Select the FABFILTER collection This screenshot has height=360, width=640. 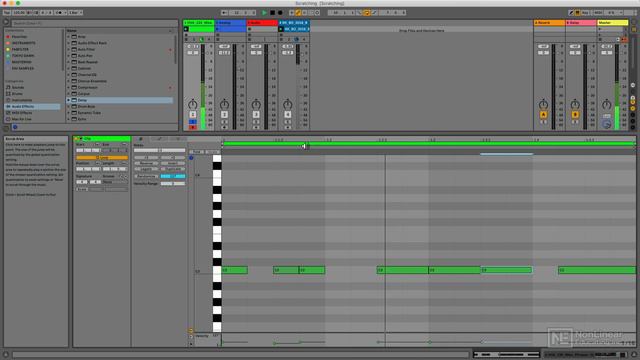(20, 49)
